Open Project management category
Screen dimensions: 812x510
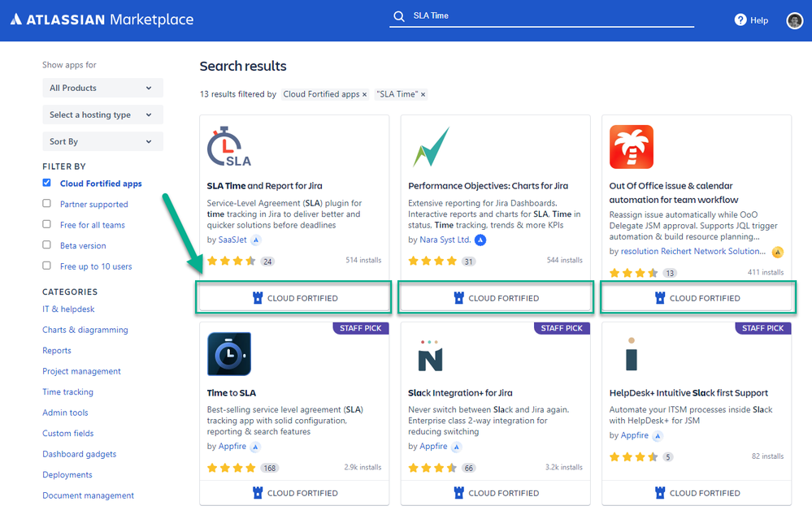[x=81, y=371]
